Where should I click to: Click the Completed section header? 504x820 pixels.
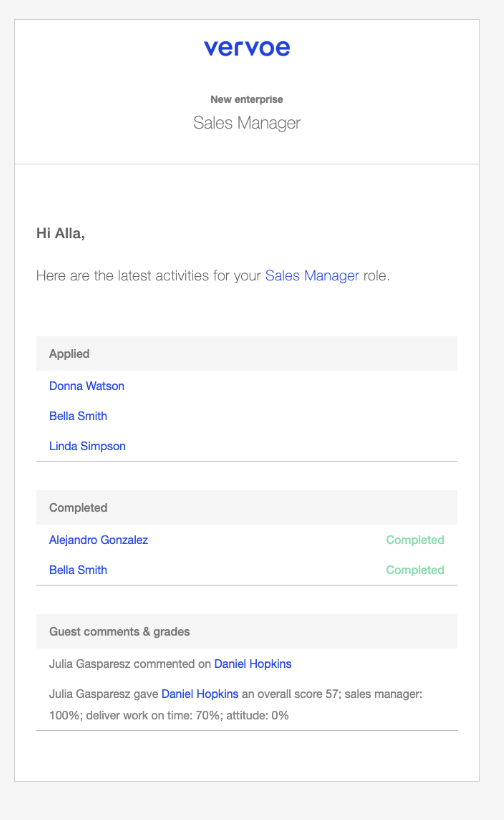[247, 507]
